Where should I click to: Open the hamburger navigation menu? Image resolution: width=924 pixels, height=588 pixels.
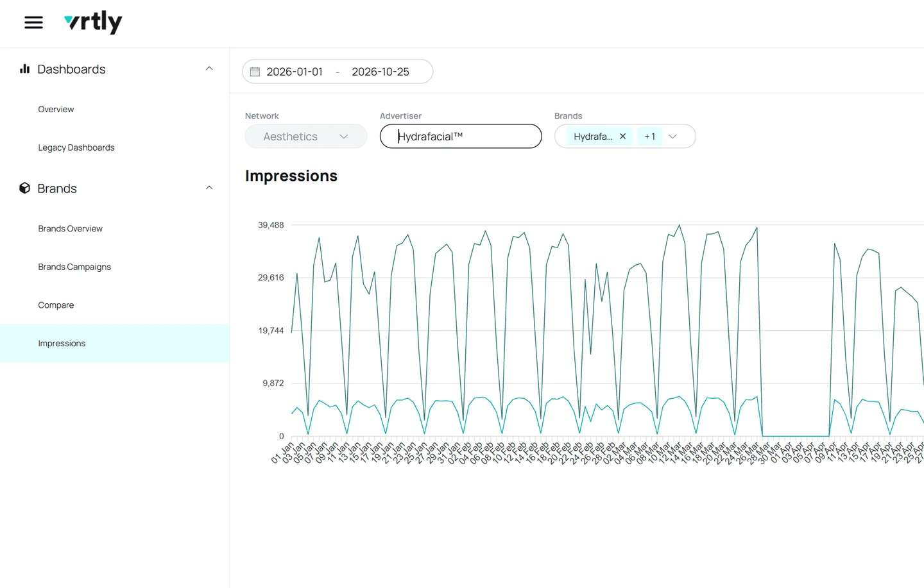[33, 22]
